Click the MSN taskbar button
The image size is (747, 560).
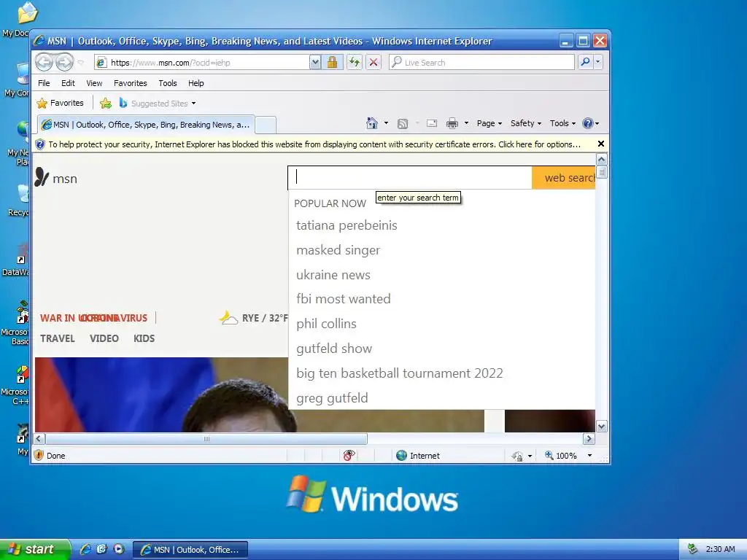(x=190, y=550)
